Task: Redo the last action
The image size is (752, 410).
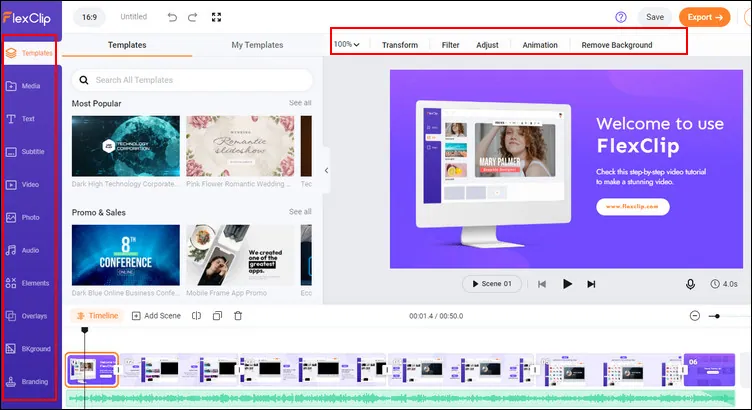Action: [x=192, y=17]
